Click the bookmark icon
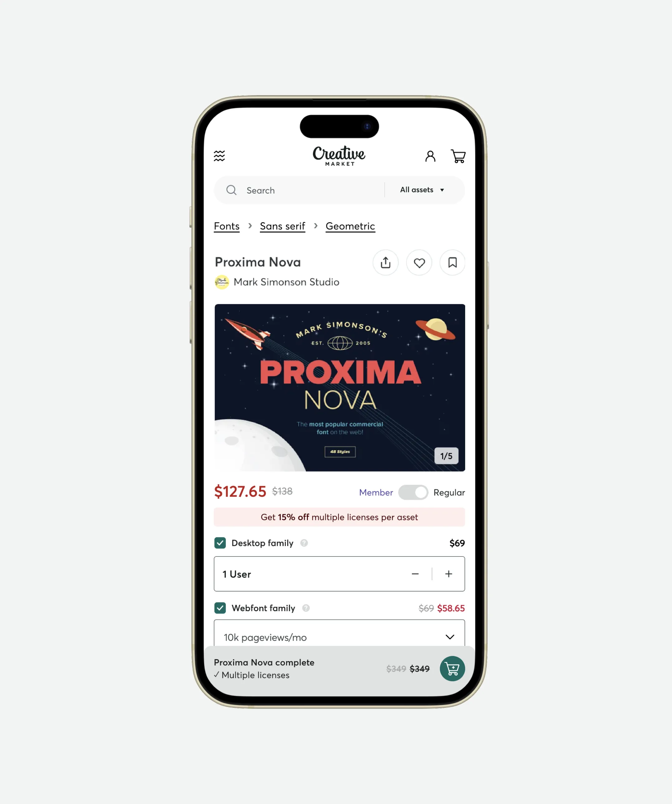 coord(452,262)
